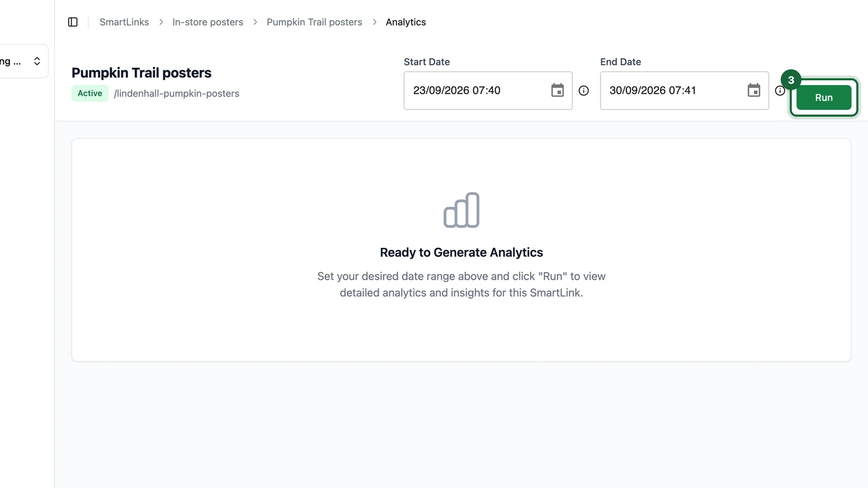The height and width of the screenshot is (488, 868).
Task: Click the Active status badge
Action: point(90,93)
